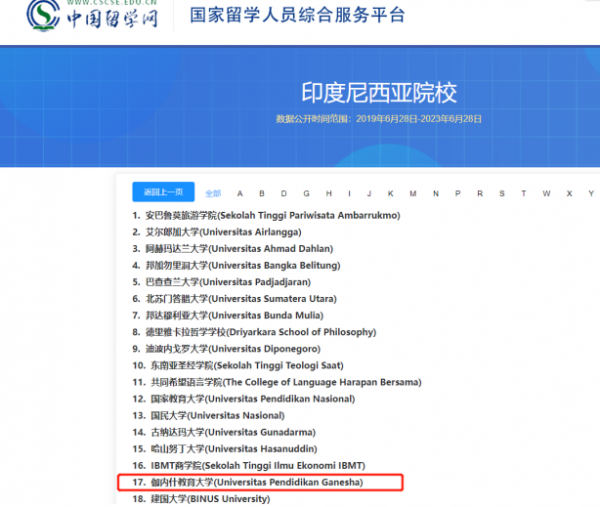Select the 全部 filter tab
Viewport: 600px width, 507px height.
click(213, 194)
